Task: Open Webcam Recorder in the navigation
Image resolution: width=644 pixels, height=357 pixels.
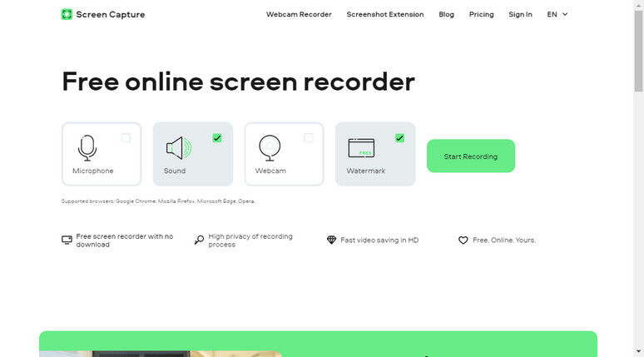Action: pyautogui.click(x=299, y=14)
